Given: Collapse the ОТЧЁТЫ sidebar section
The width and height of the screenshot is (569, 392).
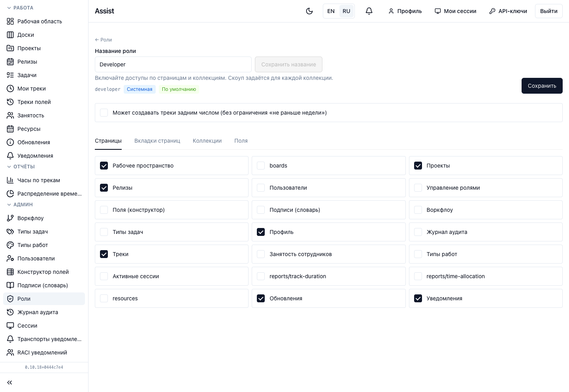Looking at the screenshot, I should point(21,167).
